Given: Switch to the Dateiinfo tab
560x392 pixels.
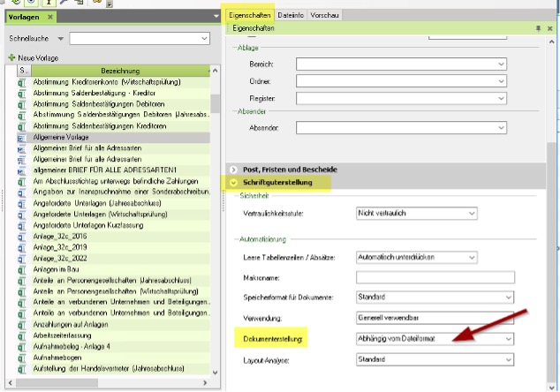Looking at the screenshot, I should pyautogui.click(x=289, y=15).
